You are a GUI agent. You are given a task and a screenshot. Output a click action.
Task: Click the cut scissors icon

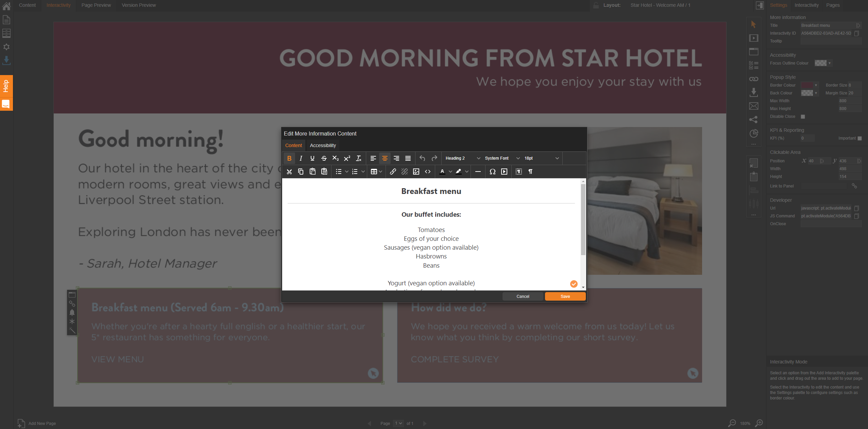pyautogui.click(x=289, y=172)
